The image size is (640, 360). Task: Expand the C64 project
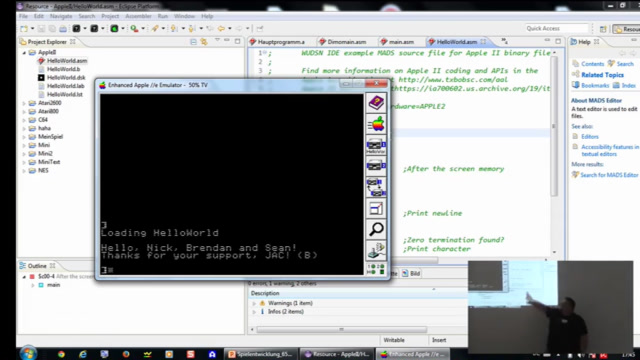pyautogui.click(x=24, y=120)
